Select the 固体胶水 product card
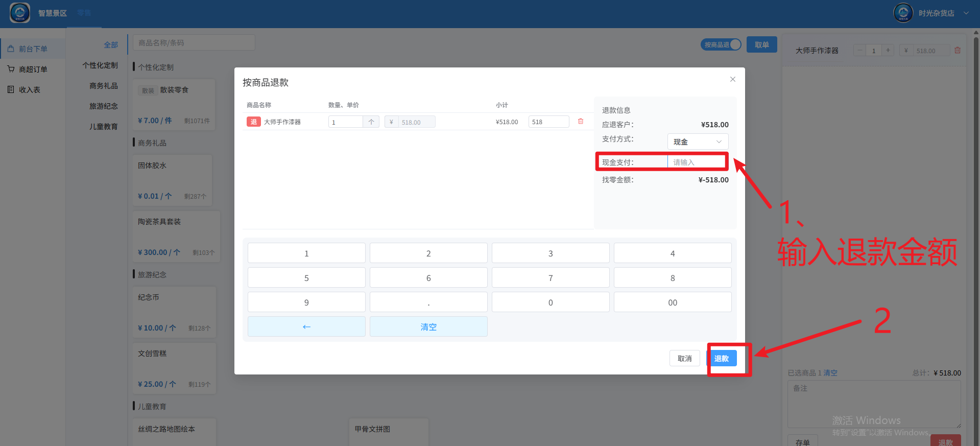This screenshot has width=980, height=446. tap(172, 180)
